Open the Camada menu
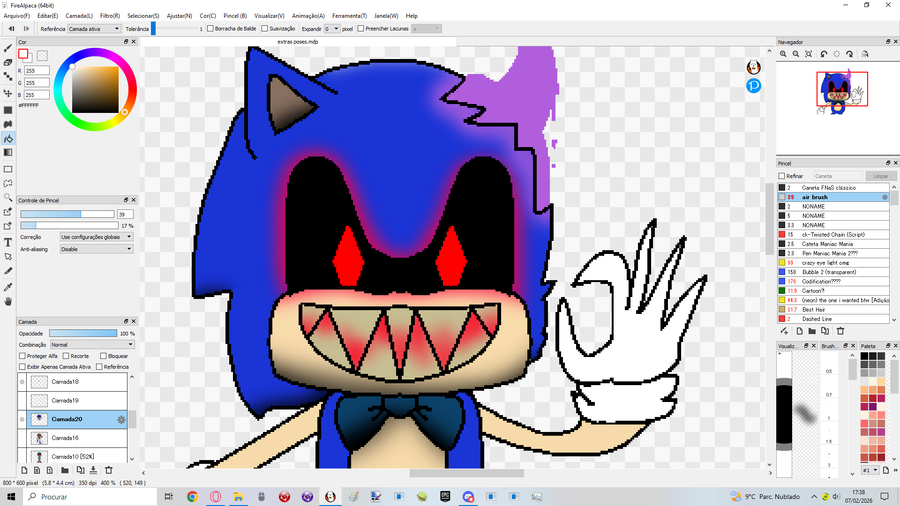Image resolution: width=900 pixels, height=506 pixels. coord(79,16)
